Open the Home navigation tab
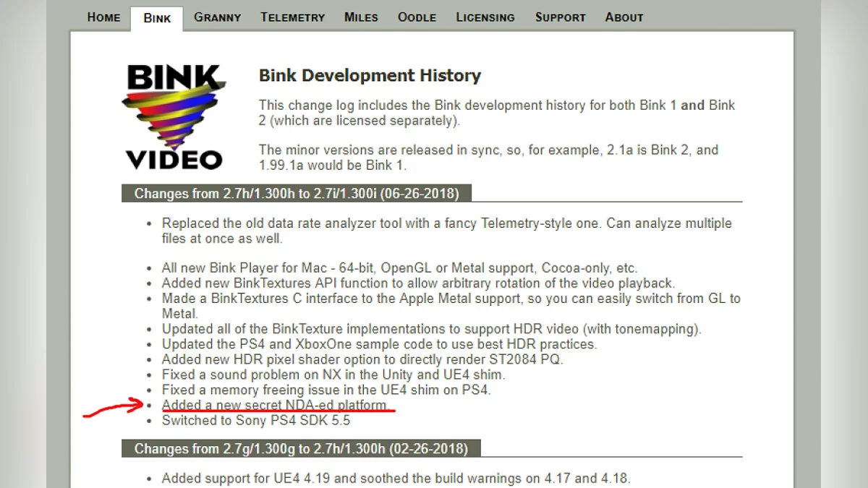The width and height of the screenshot is (868, 488). [103, 17]
